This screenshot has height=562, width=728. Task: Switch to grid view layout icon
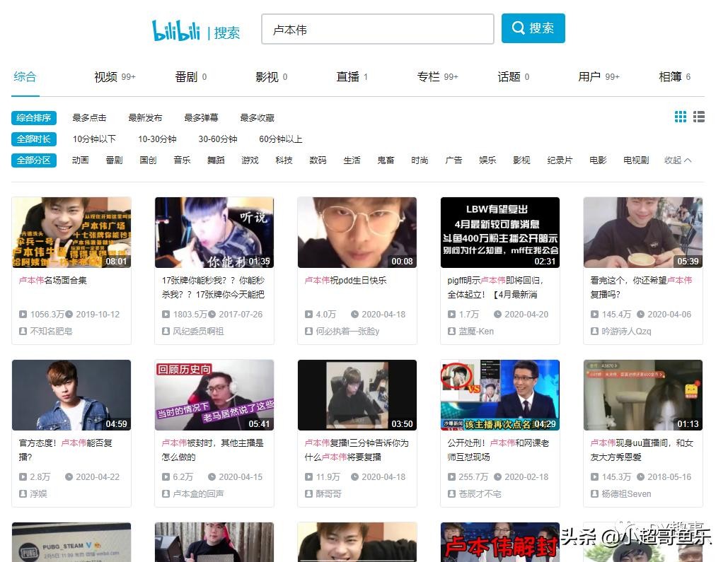(x=681, y=117)
